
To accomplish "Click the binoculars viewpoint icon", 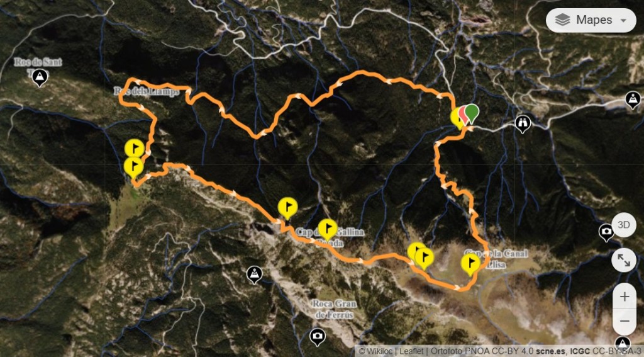I will [523, 123].
